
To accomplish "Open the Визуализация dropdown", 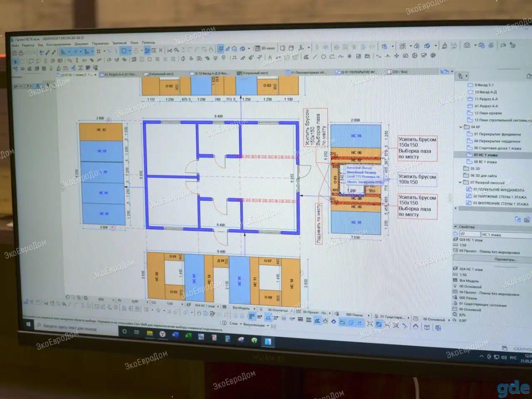I will 256,325.
